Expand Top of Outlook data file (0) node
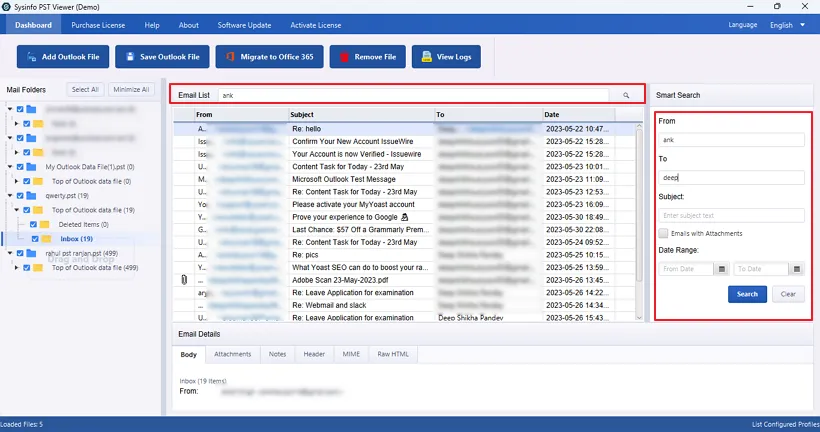820x432 pixels. pos(17,181)
